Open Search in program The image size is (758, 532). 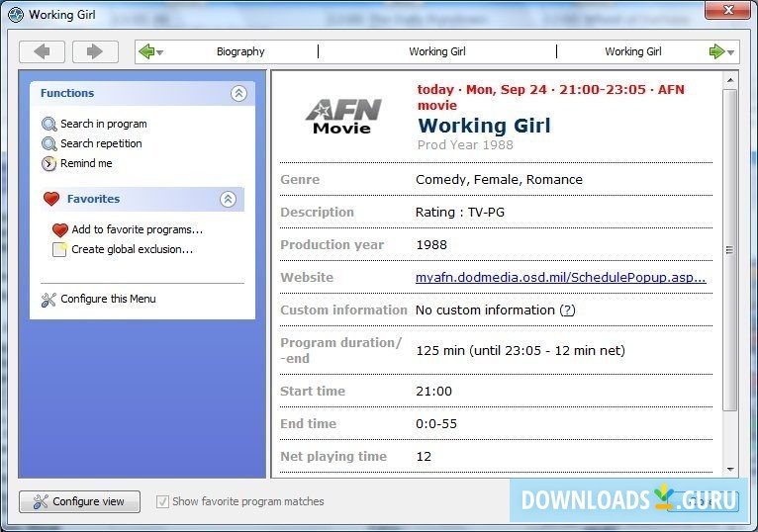[104, 124]
